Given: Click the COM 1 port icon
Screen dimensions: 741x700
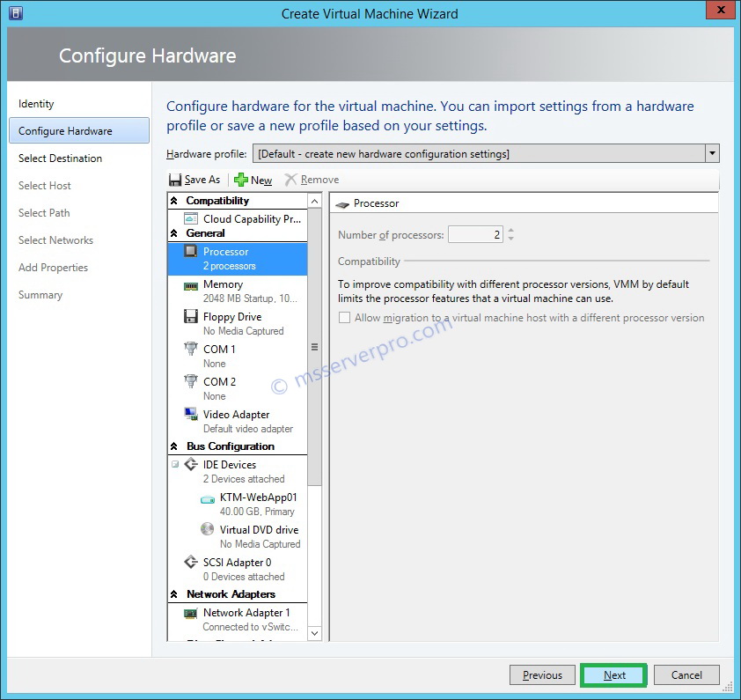Looking at the screenshot, I should point(191,349).
